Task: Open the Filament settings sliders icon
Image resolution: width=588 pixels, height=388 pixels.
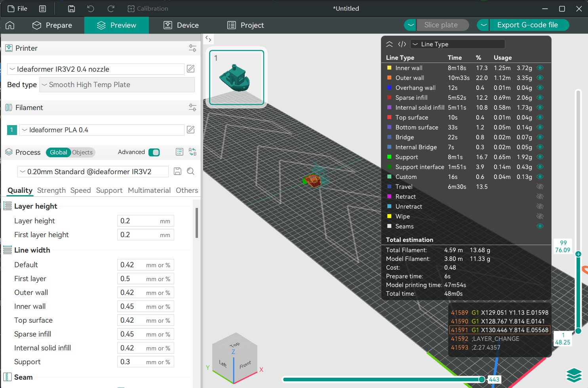Action: pyautogui.click(x=192, y=107)
